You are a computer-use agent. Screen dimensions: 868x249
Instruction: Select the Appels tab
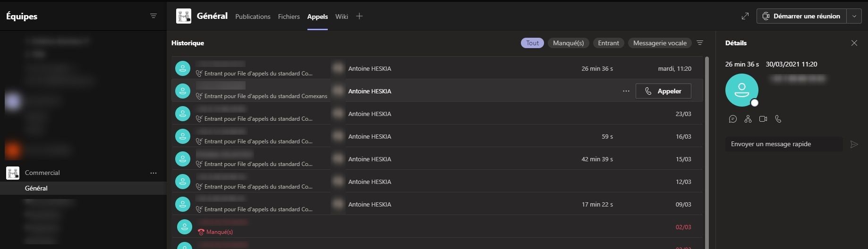coord(317,17)
